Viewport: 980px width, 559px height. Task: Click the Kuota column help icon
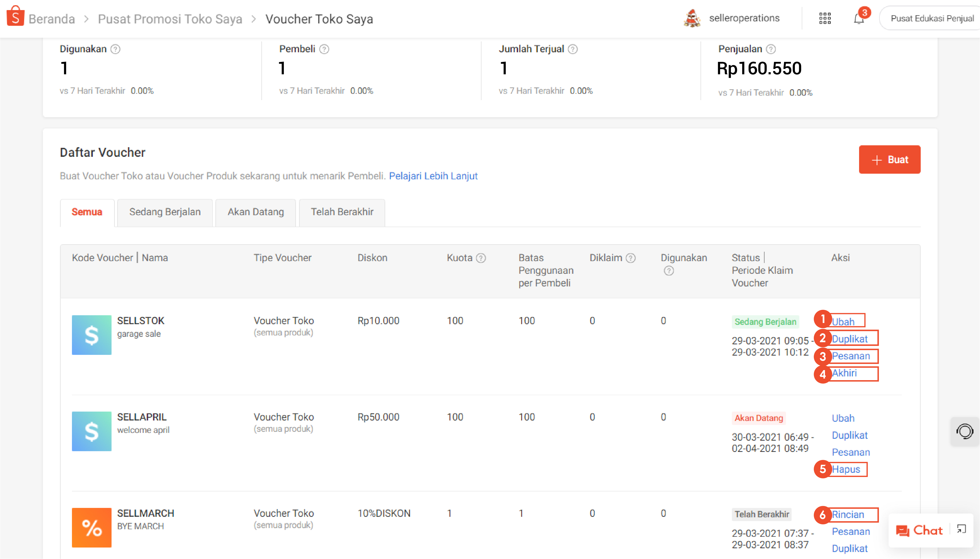[481, 258]
